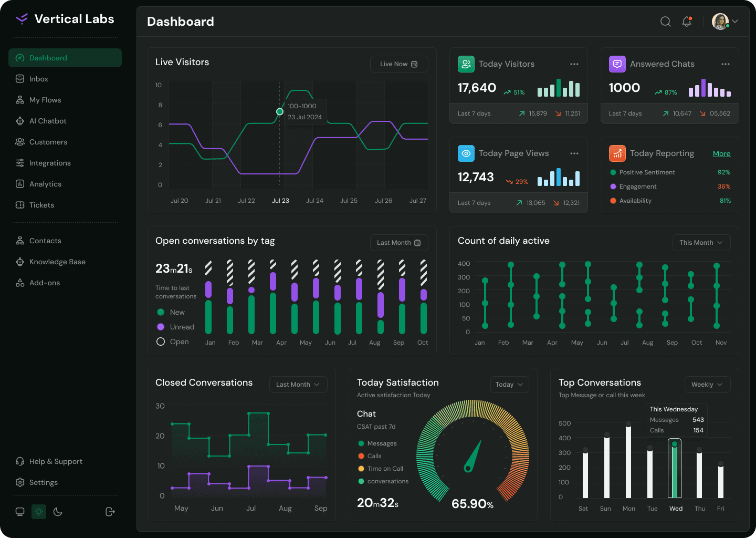Screen dimensions: 756x538
Task: Toggle Time on Call legend item
Action: pos(381,469)
